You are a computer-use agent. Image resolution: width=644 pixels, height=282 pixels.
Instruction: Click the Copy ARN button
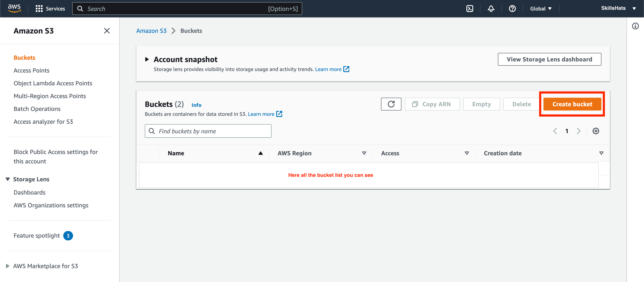[432, 104]
